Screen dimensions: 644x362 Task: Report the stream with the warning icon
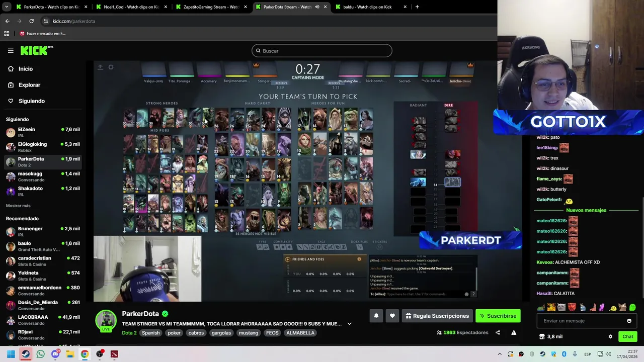point(514,332)
